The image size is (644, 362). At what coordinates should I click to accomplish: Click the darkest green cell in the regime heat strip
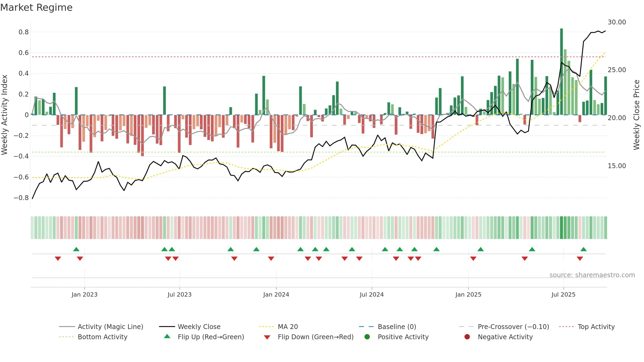click(561, 228)
